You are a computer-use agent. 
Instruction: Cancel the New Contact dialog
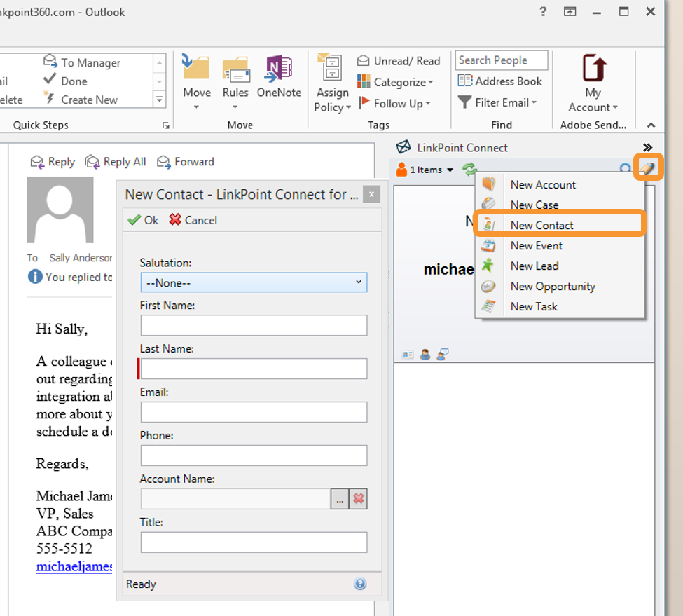pyautogui.click(x=193, y=220)
